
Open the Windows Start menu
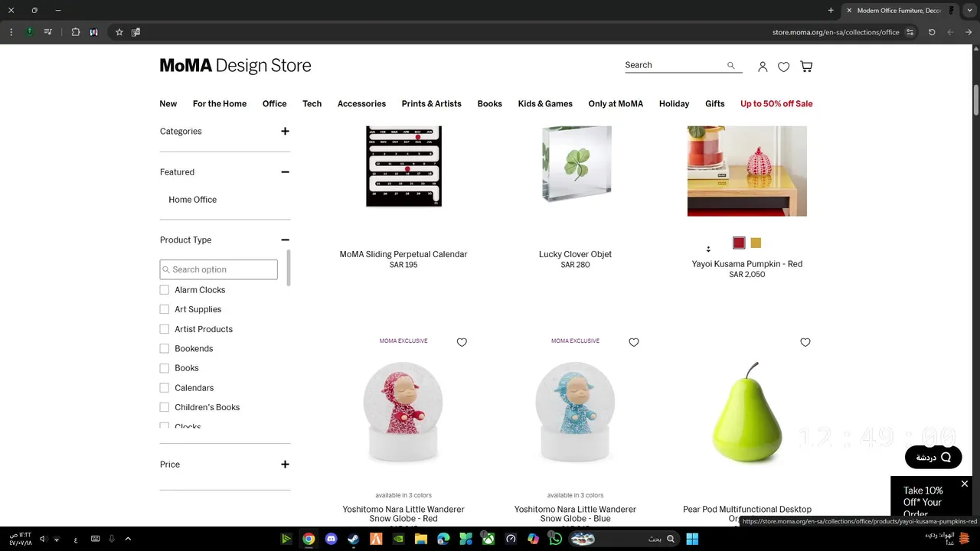pyautogui.click(x=692, y=539)
